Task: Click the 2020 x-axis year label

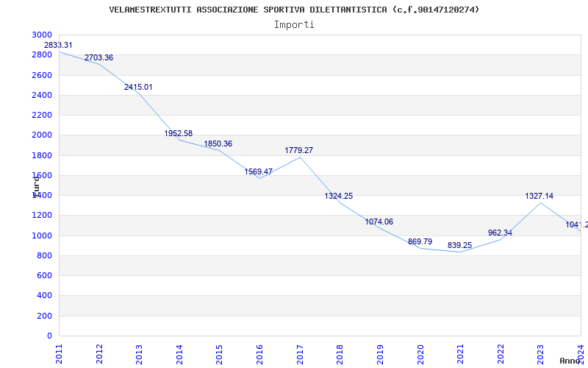Action: pos(420,354)
